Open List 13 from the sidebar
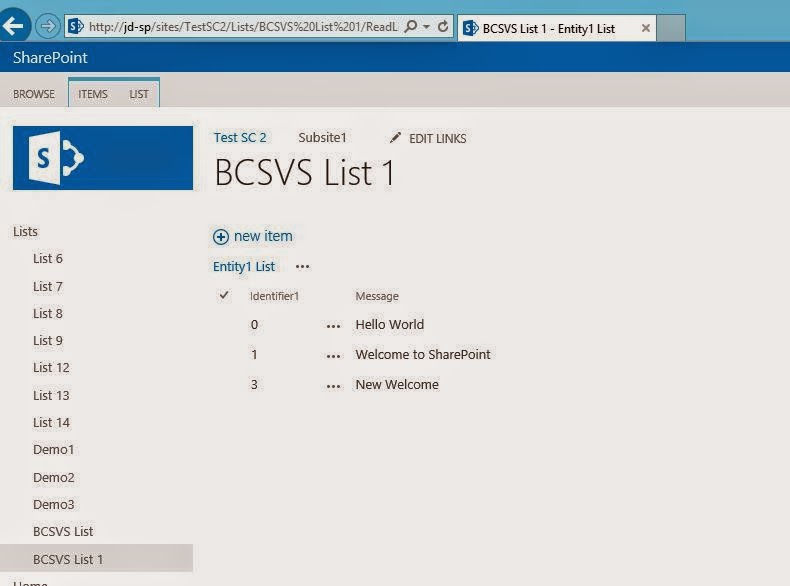The image size is (790, 586). [51, 396]
